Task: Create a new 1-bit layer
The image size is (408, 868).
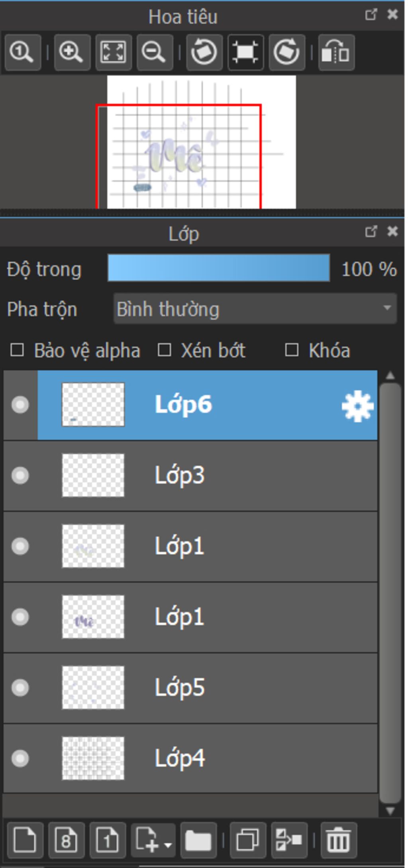Action: click(108, 840)
